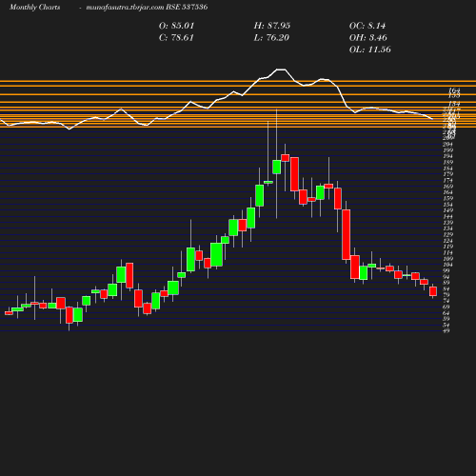Click the tallest red candle dropping to 109
Viewport: 476px width, 476px height.
click(347, 234)
